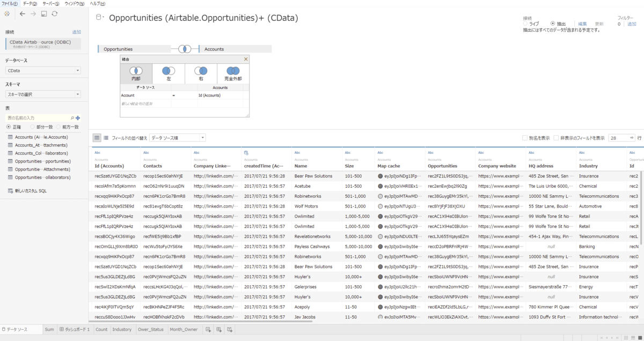Click Abc type icon above Size column
Viewport: 644px width, 341px height.
[348, 153]
